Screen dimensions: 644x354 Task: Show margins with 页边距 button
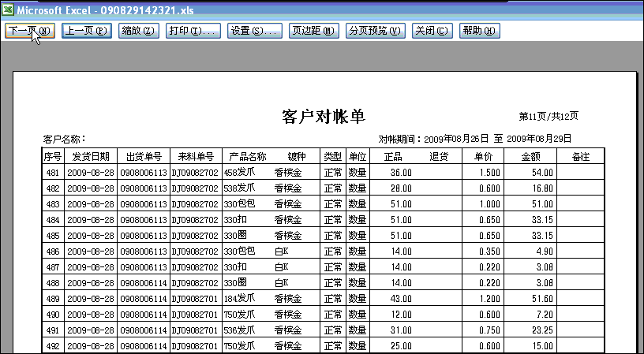314,31
